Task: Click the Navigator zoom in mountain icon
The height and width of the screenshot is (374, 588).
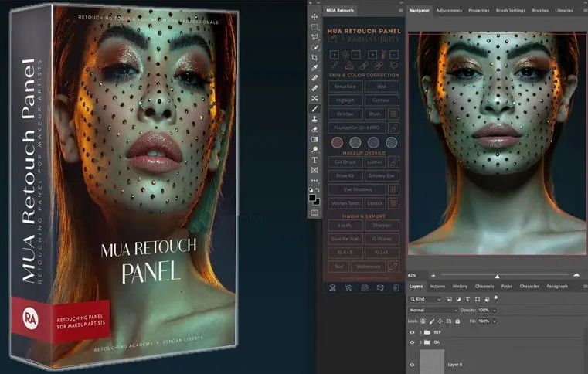Action: click(x=576, y=275)
